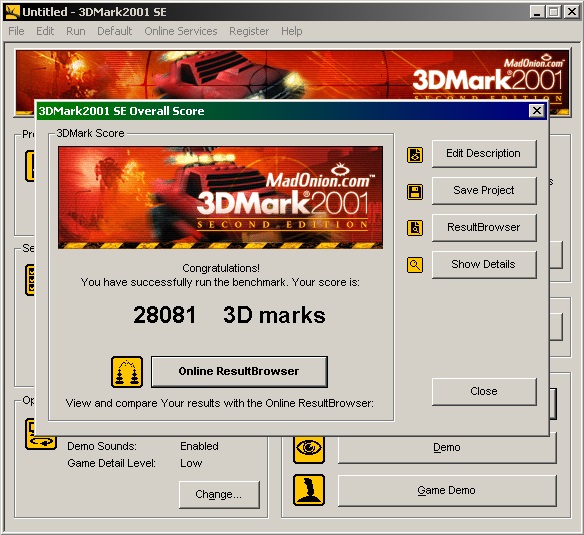Image resolution: width=584 pixels, height=535 pixels.
Task: Click the Game Detail Level: label
Action: tap(111, 463)
